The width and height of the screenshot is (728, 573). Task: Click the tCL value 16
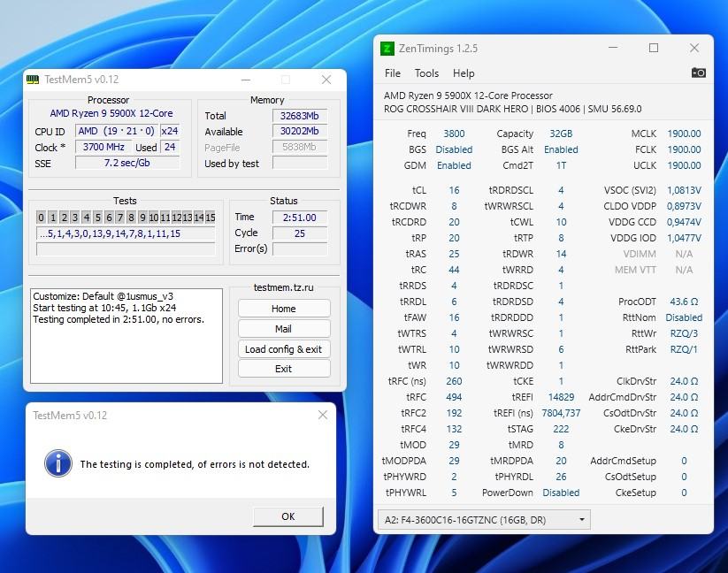coord(454,190)
